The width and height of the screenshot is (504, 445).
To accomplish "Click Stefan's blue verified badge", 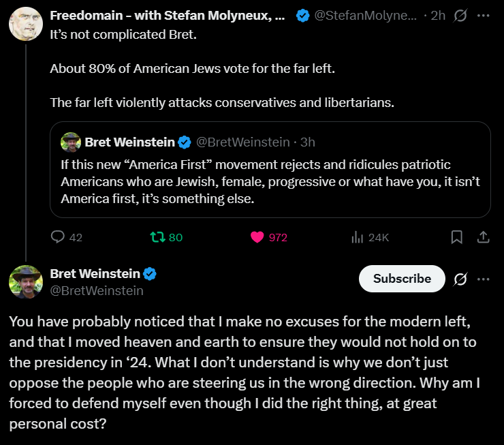I will pyautogui.click(x=302, y=16).
